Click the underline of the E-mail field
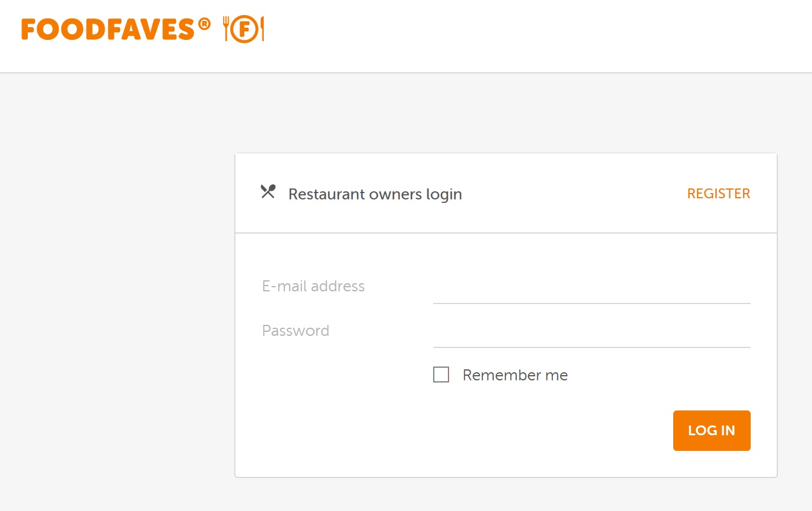 [591, 303]
